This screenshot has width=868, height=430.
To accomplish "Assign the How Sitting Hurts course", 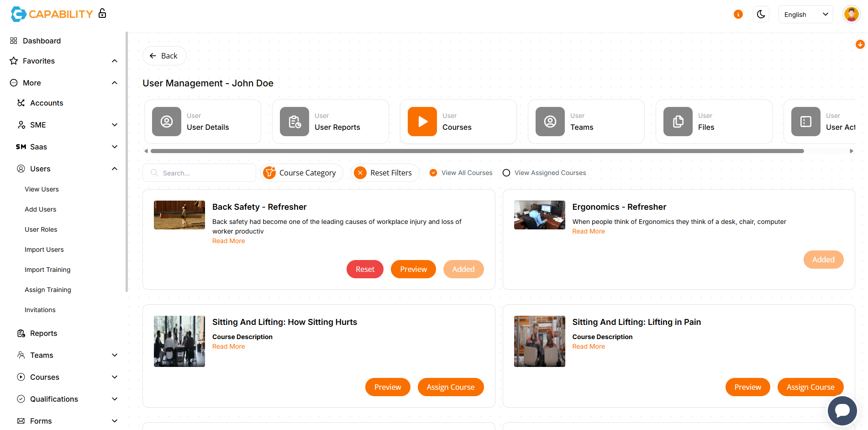I will point(450,387).
